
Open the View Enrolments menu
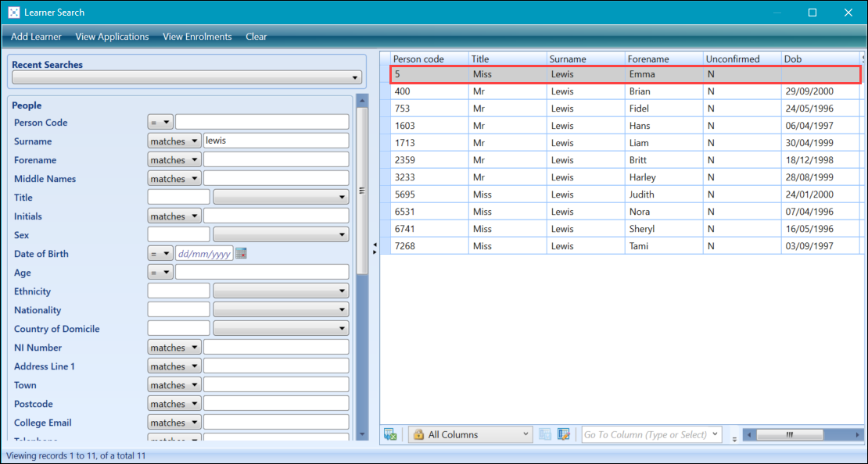(196, 36)
